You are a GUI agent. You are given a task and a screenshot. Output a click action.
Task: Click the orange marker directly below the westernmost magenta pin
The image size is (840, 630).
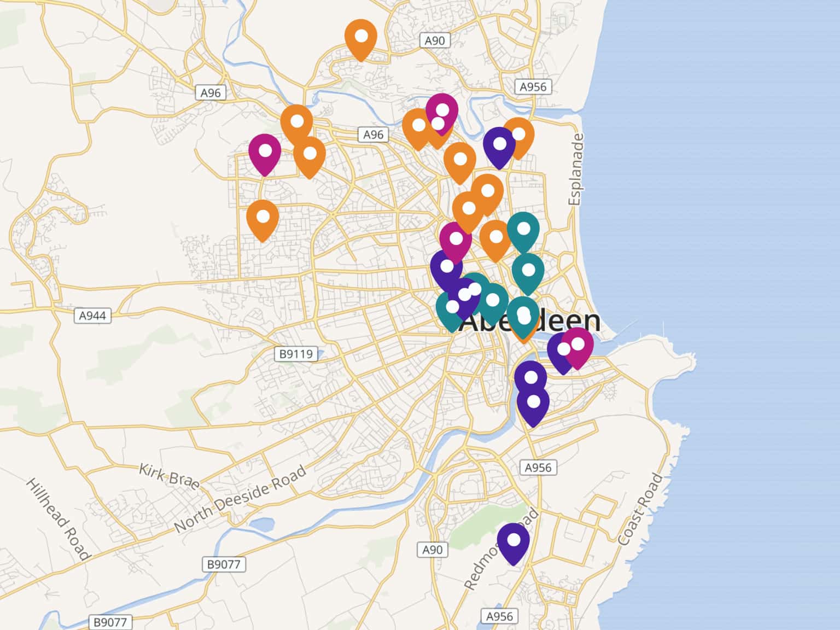tap(262, 218)
